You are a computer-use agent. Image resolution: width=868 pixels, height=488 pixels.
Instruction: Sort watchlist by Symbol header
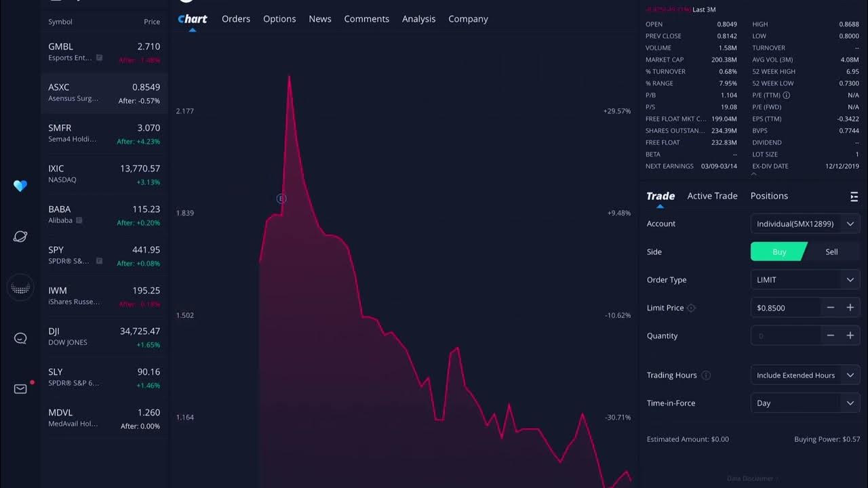[x=60, y=22]
